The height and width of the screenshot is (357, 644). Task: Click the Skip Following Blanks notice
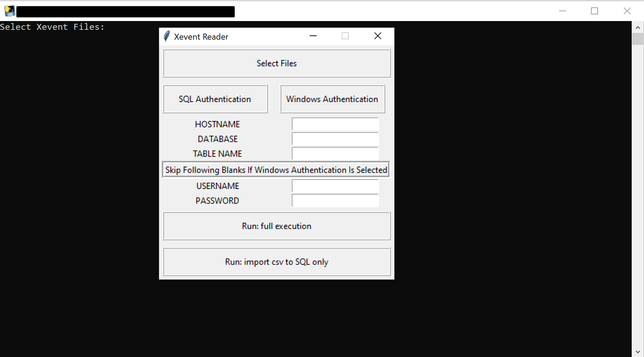click(276, 170)
